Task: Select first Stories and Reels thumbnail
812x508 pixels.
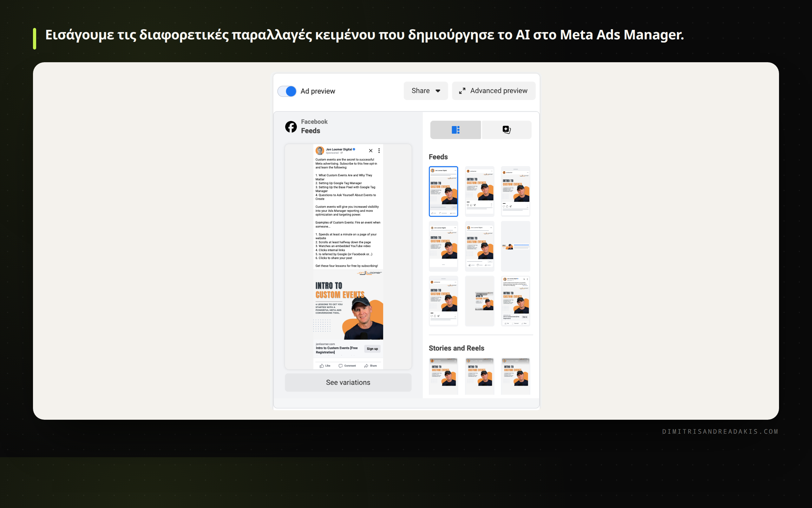Action: [x=443, y=376]
